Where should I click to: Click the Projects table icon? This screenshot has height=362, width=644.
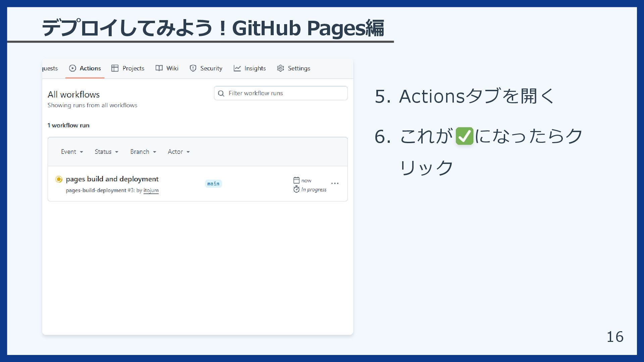pos(115,68)
